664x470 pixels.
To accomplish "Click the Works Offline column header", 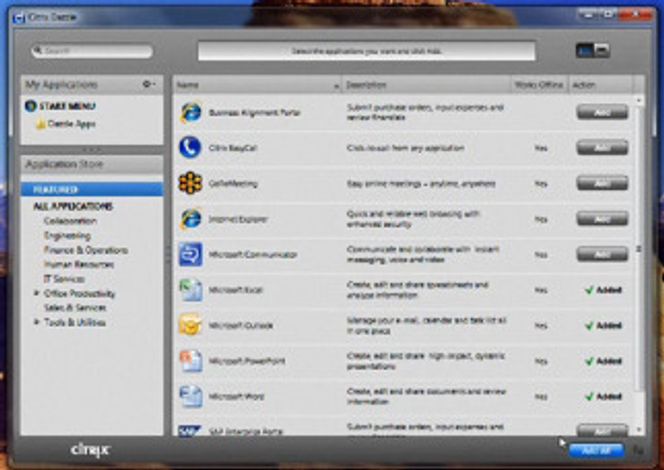I will [x=539, y=85].
